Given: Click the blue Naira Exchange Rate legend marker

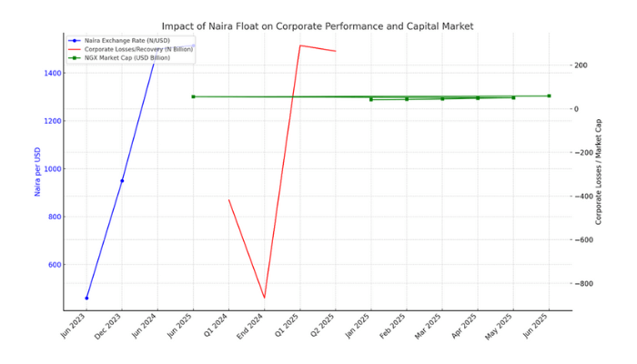Looking at the screenshot, I should [75, 40].
